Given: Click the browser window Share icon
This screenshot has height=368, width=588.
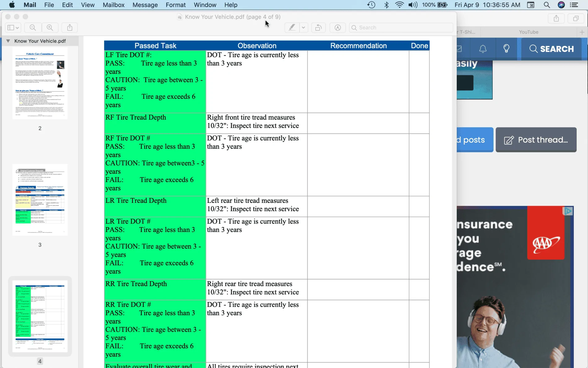Looking at the screenshot, I should pos(556,19).
